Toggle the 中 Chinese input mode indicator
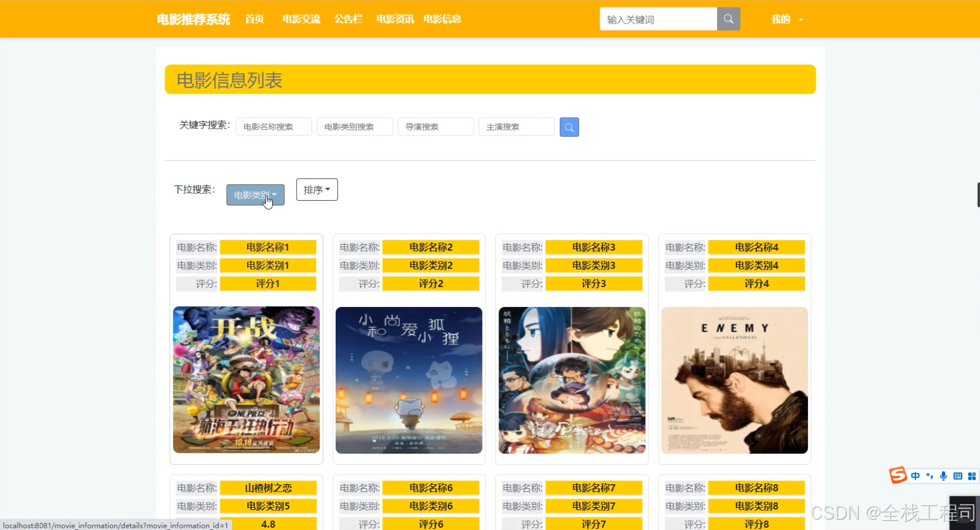980x530 pixels. tap(915, 476)
